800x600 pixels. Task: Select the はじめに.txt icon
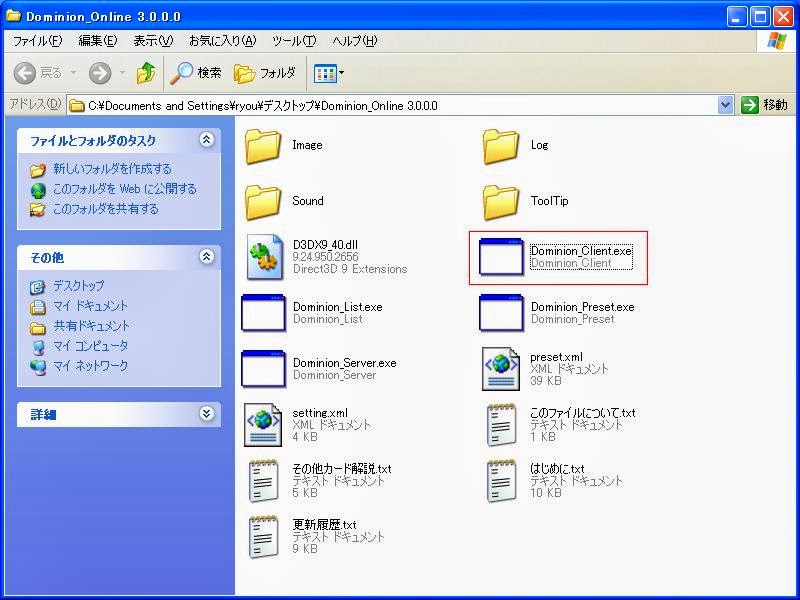[x=501, y=481]
